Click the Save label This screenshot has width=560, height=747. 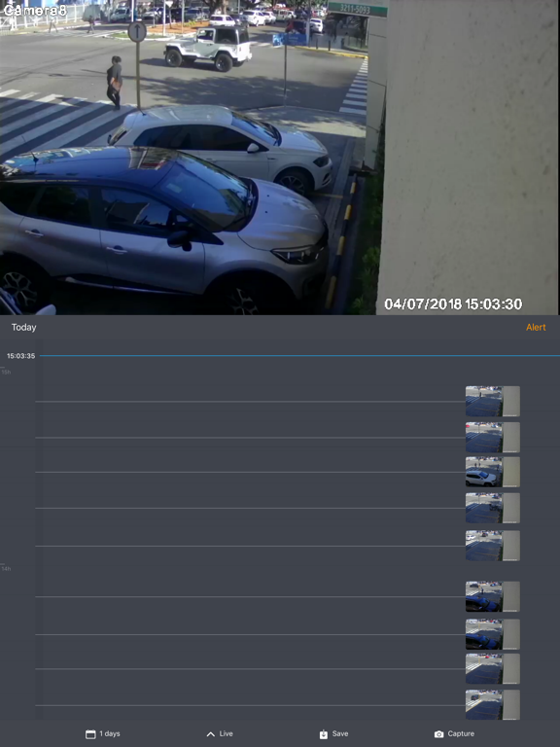(x=340, y=733)
